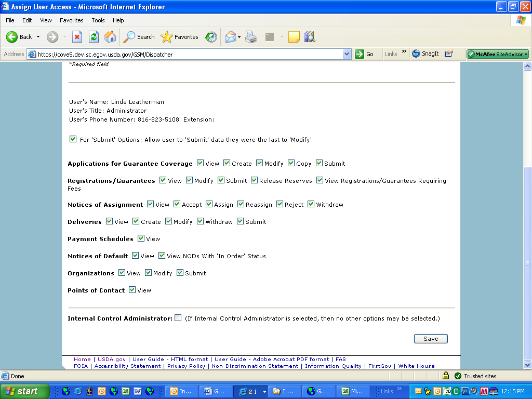Screen dimensions: 532x399
Task: Click the Stop loading toolbar icon
Action: (x=77, y=37)
